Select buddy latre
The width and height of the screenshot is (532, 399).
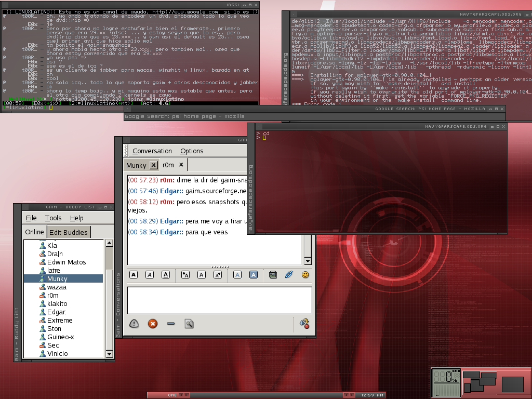coord(63,270)
